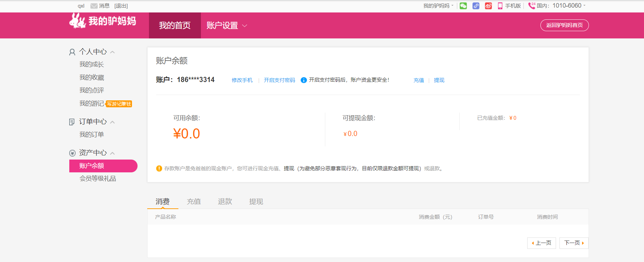
Task: Collapse the 资产中心 section chevron
Action: (x=112, y=153)
